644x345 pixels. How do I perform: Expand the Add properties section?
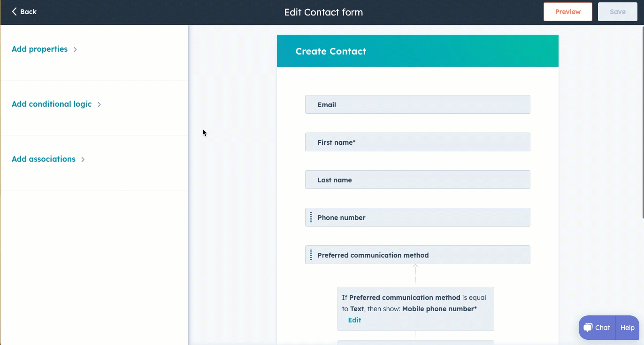click(45, 49)
